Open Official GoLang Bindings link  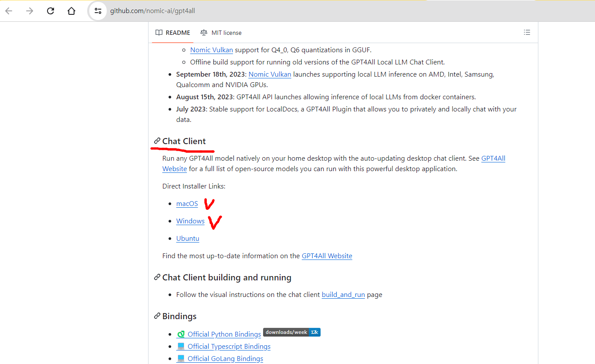point(226,359)
